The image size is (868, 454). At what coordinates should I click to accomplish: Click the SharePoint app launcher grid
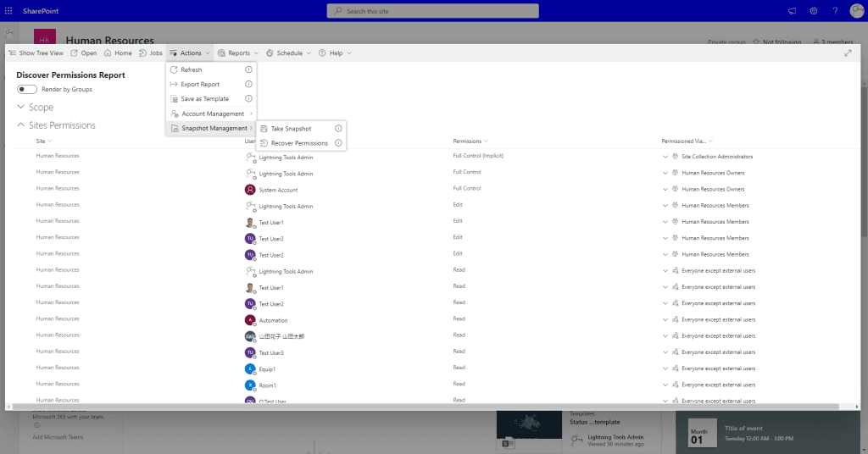click(x=9, y=11)
